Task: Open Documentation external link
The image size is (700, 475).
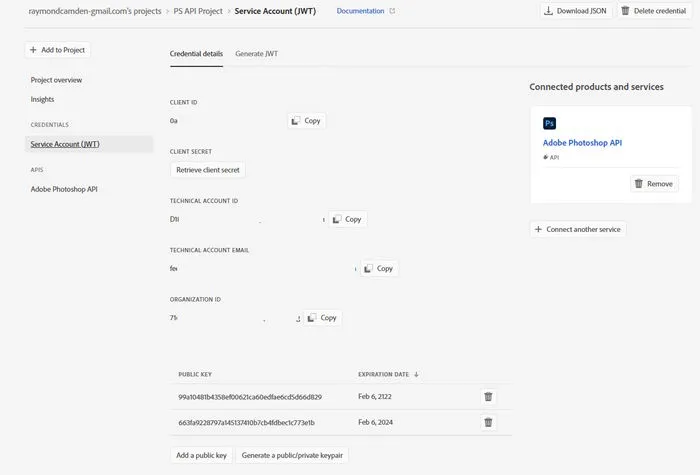Action: (x=365, y=11)
